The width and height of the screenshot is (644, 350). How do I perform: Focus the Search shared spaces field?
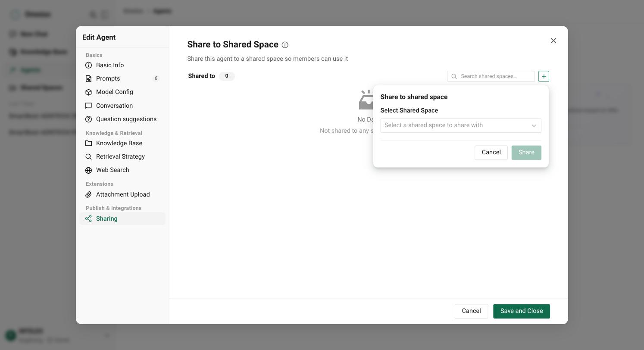tap(491, 76)
